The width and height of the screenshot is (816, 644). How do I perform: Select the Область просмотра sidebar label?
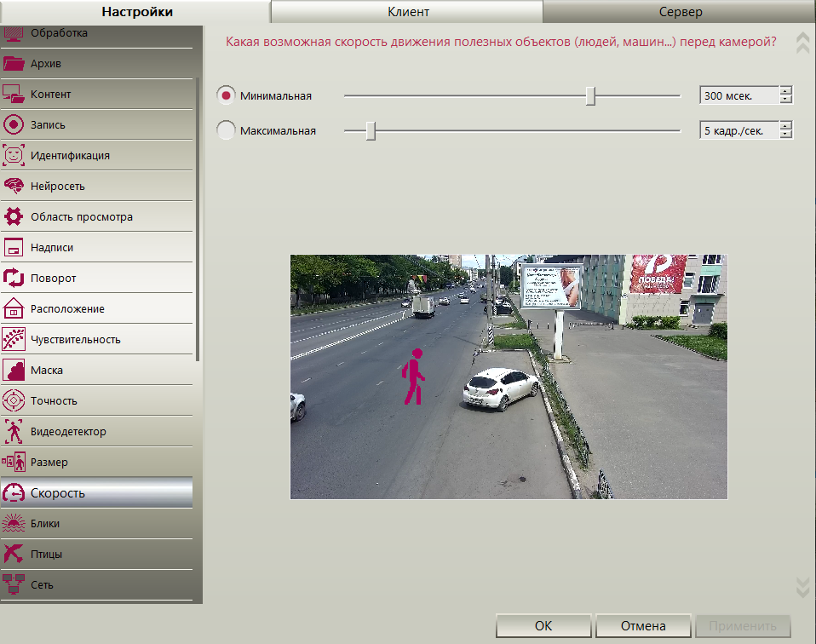[82, 217]
